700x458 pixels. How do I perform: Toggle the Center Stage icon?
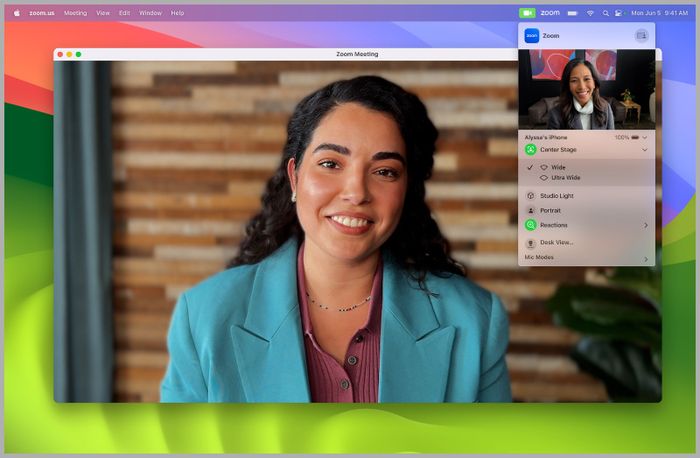click(530, 149)
